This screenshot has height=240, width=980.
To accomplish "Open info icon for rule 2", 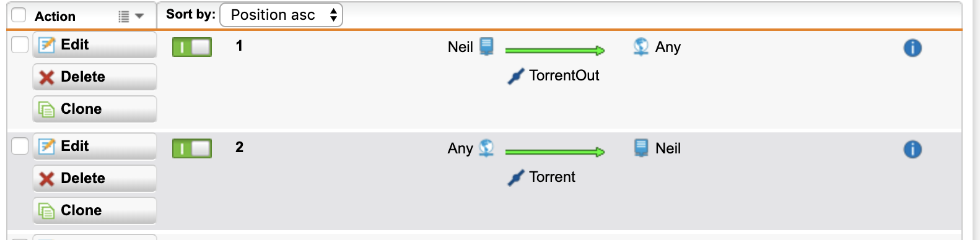I will pyautogui.click(x=912, y=149).
